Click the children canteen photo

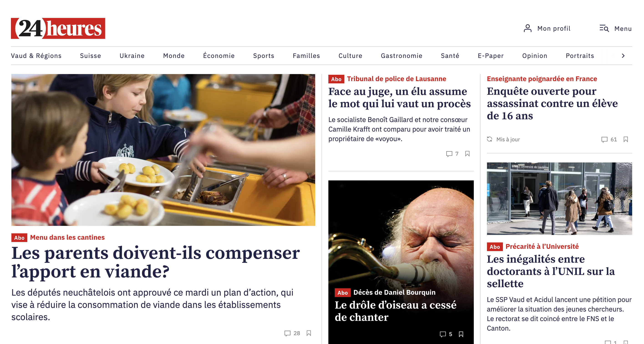pos(163,150)
